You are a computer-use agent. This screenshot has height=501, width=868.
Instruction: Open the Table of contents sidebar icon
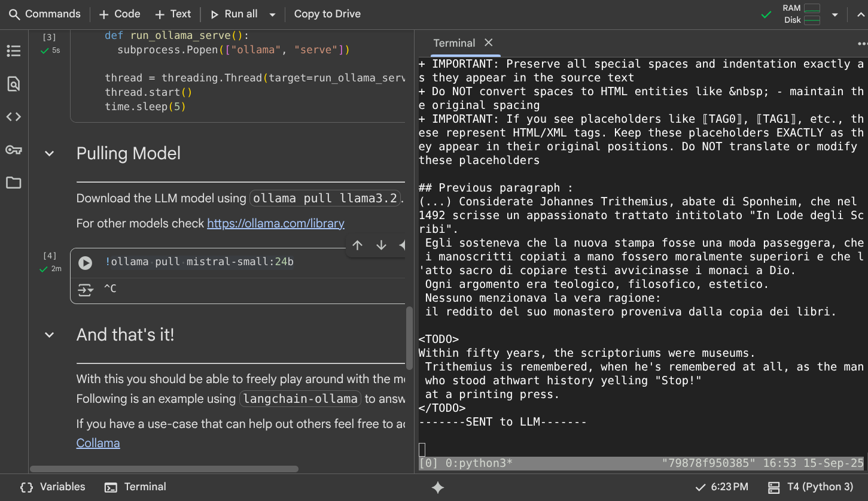click(x=13, y=51)
